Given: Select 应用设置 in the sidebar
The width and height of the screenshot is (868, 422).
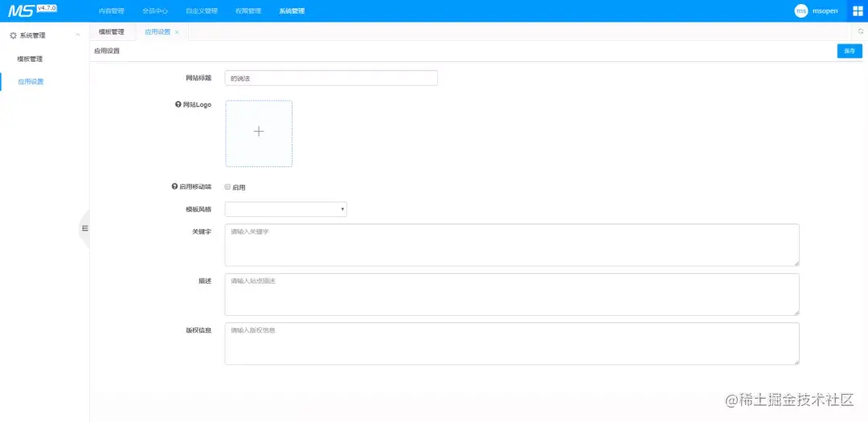Looking at the screenshot, I should pyautogui.click(x=31, y=81).
